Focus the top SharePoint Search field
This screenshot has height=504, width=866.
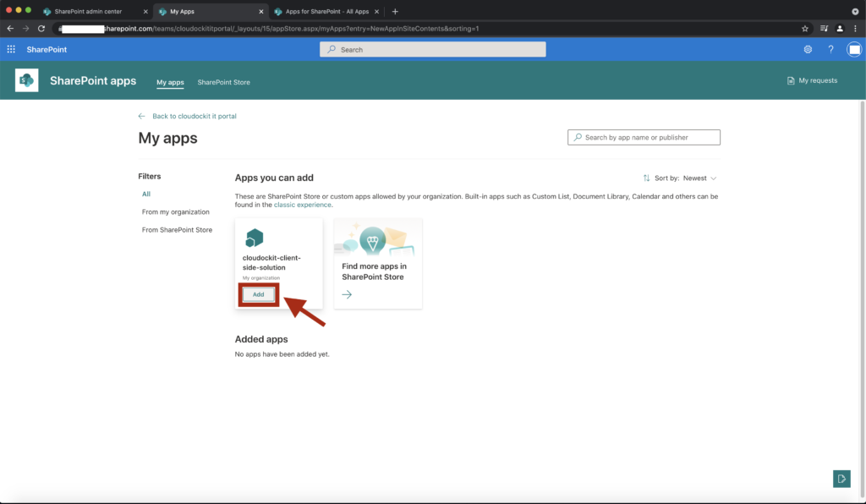432,49
